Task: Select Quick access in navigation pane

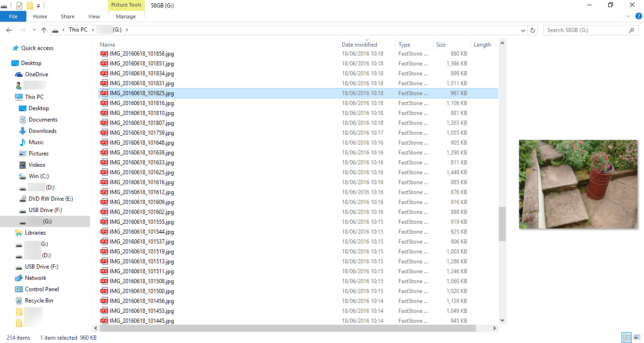Action: pos(37,48)
